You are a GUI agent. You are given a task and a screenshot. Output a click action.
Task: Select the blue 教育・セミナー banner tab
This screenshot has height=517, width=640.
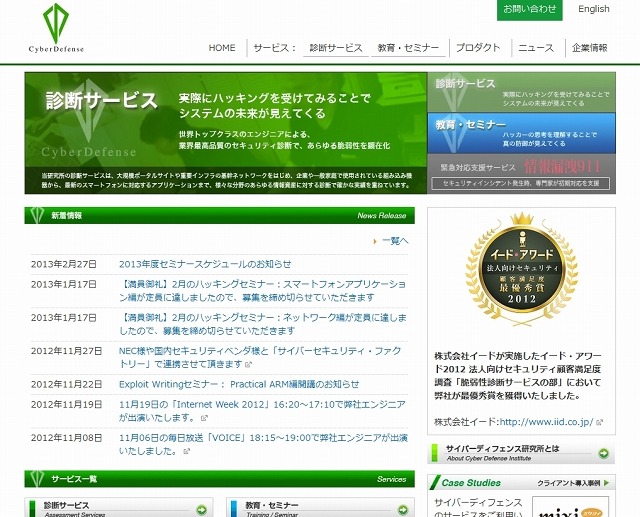point(521,133)
